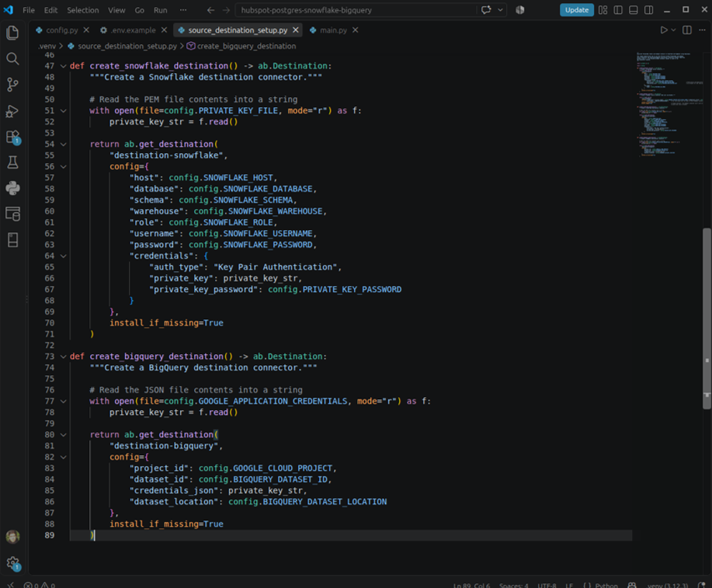Open the editor More Actions ellipsis

click(702, 30)
